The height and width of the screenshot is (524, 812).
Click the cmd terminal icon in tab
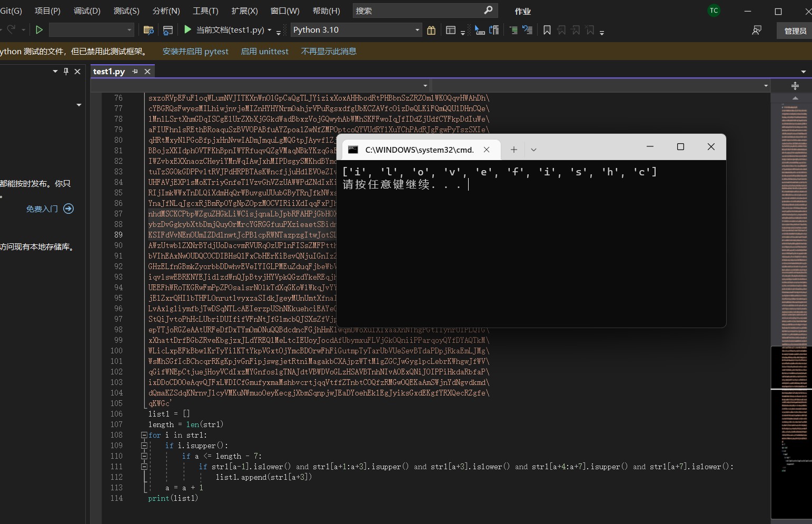[x=353, y=150]
